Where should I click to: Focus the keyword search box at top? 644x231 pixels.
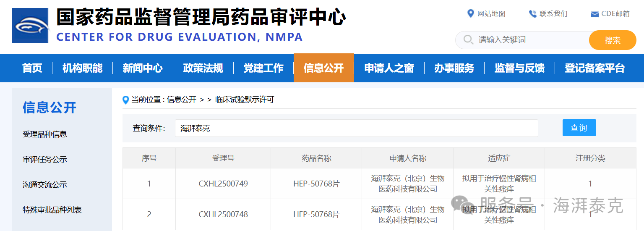click(531, 40)
